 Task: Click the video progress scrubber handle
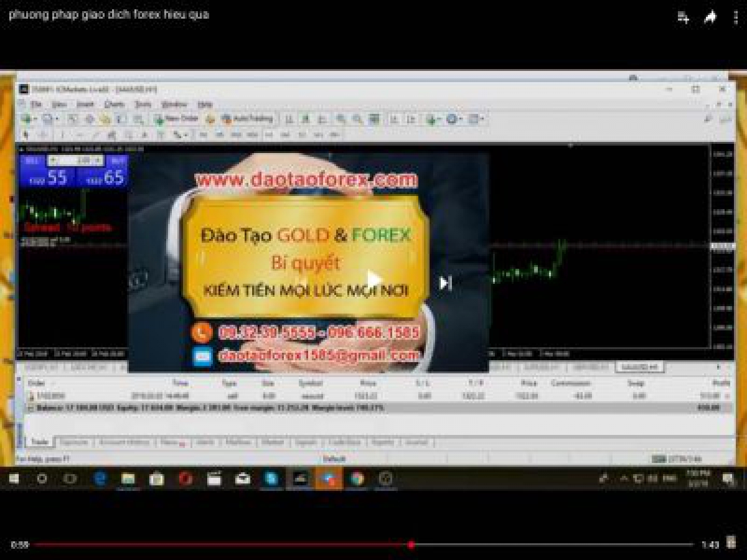coord(411,544)
